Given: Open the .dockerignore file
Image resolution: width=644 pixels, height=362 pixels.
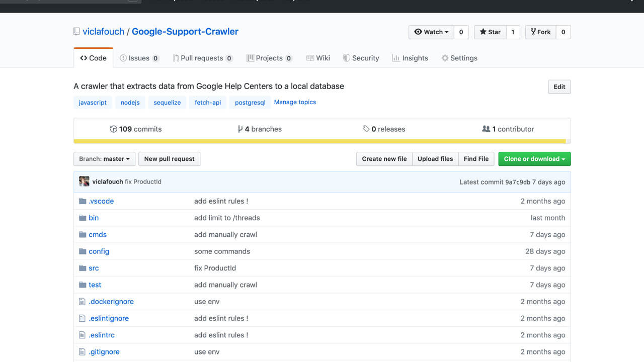Looking at the screenshot, I should 111,302.
